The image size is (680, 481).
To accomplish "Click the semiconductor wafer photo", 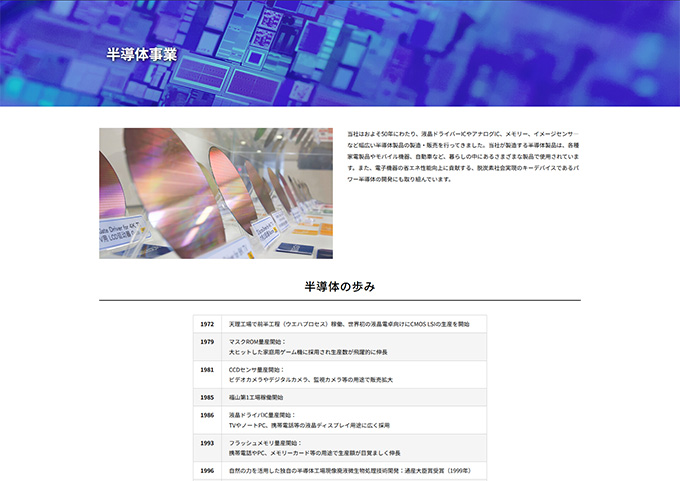I will point(217,193).
